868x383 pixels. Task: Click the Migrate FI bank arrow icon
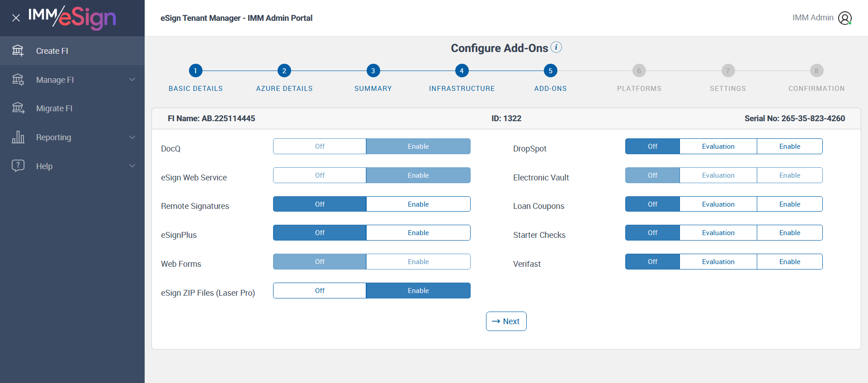(18, 108)
